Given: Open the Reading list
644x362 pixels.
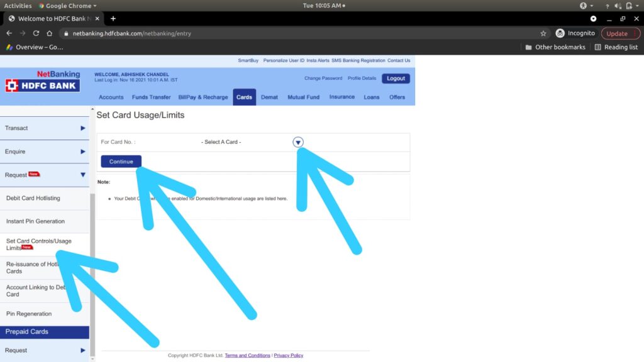Looking at the screenshot, I should [616, 47].
